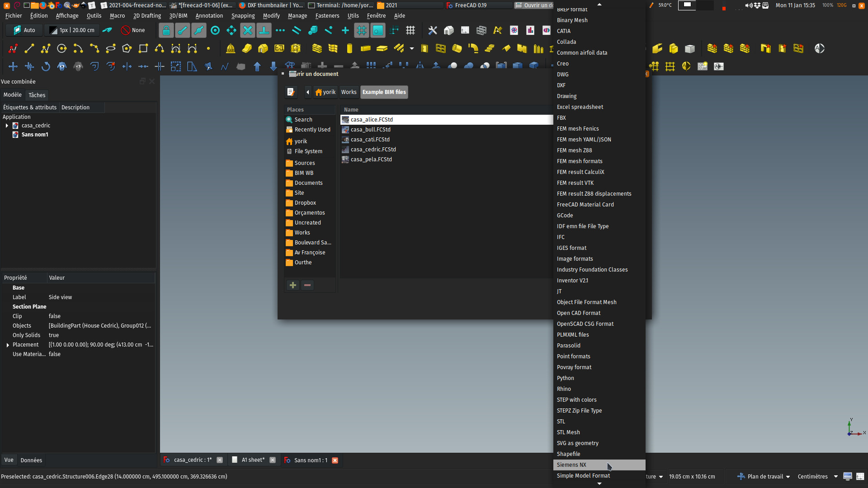
Task: Select the yellow brick Wall tool
Action: (317, 48)
